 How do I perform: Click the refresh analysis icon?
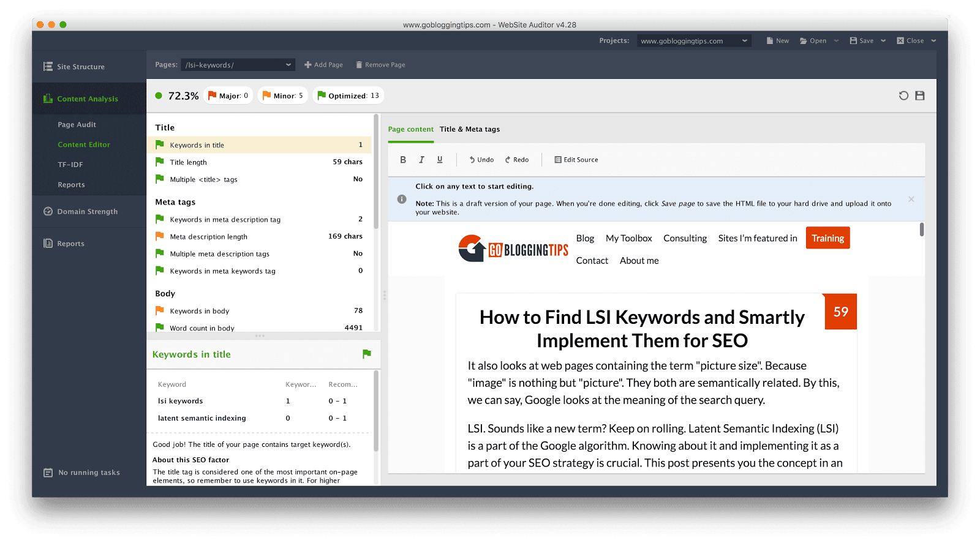click(x=903, y=95)
